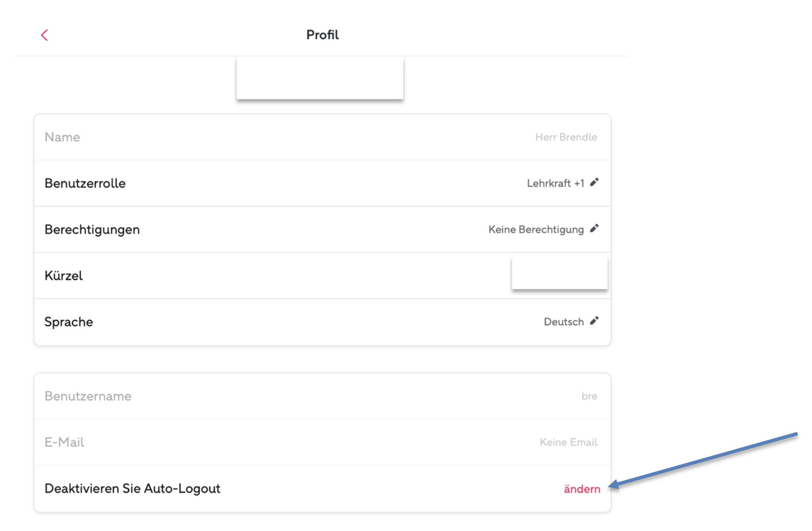The width and height of the screenshot is (812, 531).
Task: Open the "Deutsch" language selection
Action: (x=564, y=322)
